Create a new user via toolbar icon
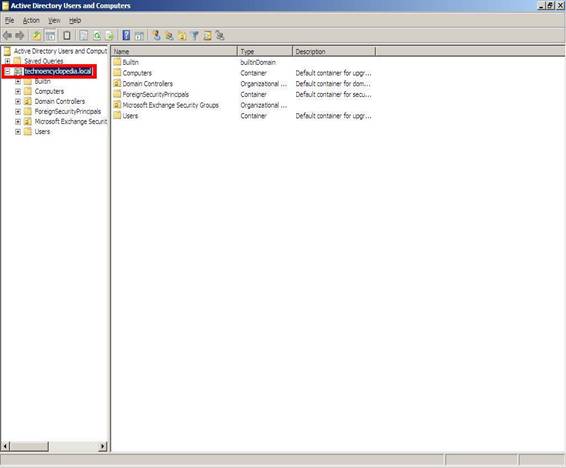Image resolution: width=566 pixels, height=468 pixels. pos(156,35)
